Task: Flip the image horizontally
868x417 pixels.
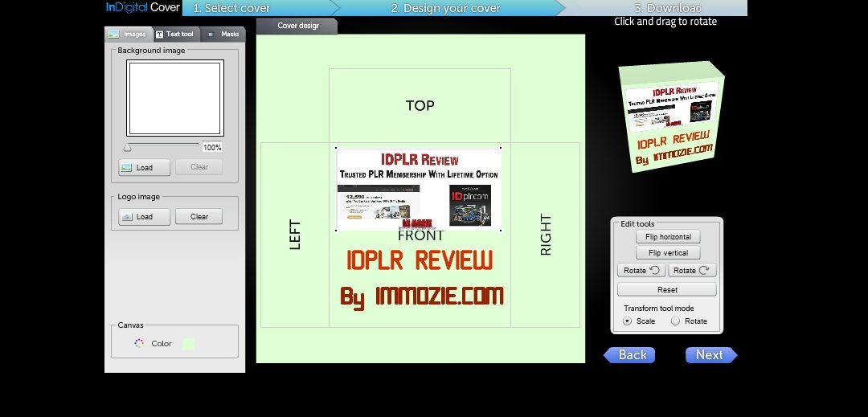Action: (x=668, y=237)
